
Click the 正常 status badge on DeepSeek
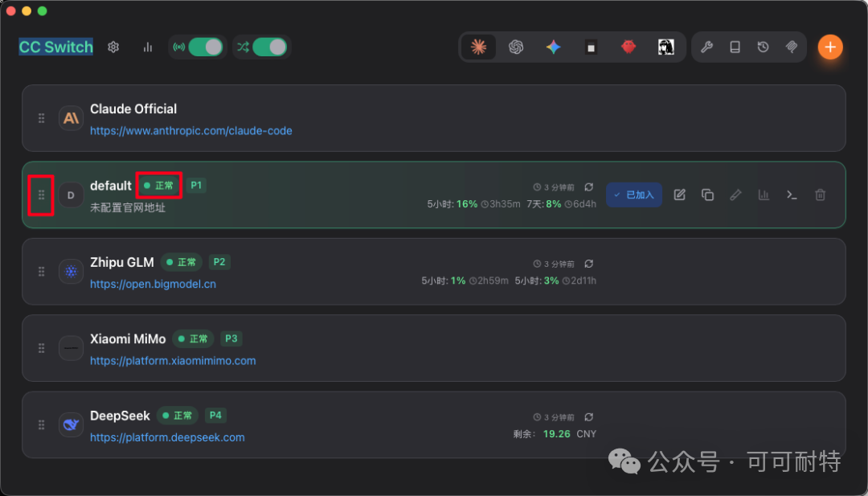pos(178,415)
